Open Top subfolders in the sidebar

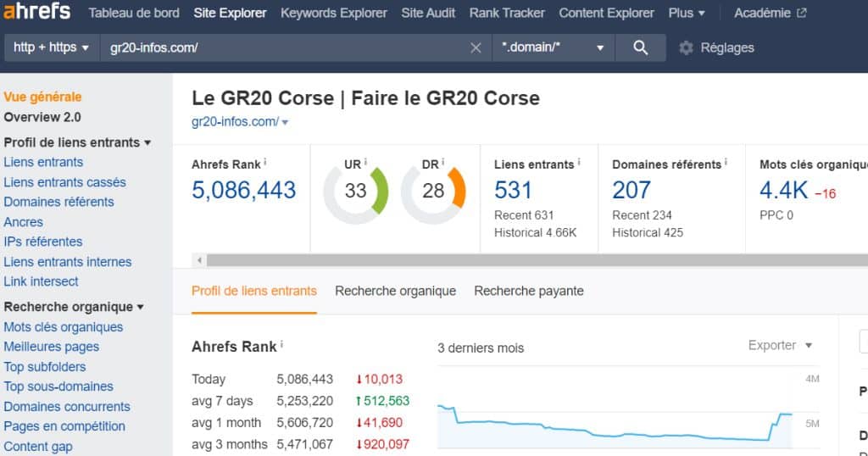click(45, 367)
